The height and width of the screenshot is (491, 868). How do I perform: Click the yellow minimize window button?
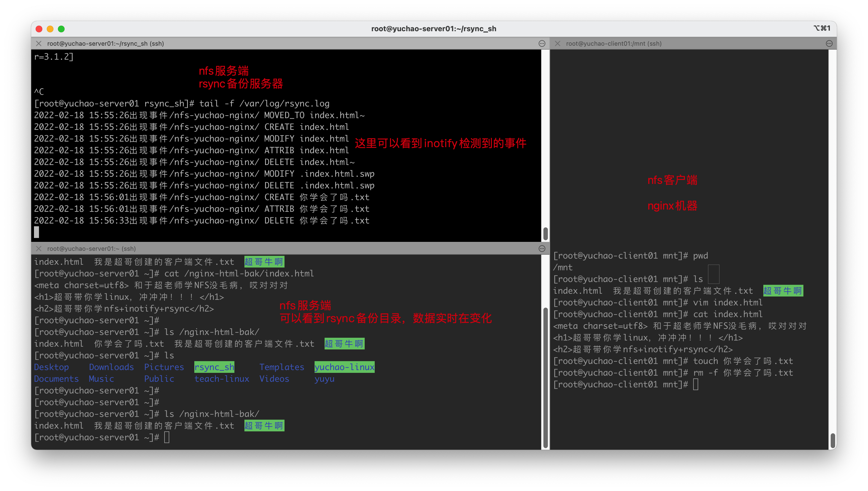tap(50, 29)
